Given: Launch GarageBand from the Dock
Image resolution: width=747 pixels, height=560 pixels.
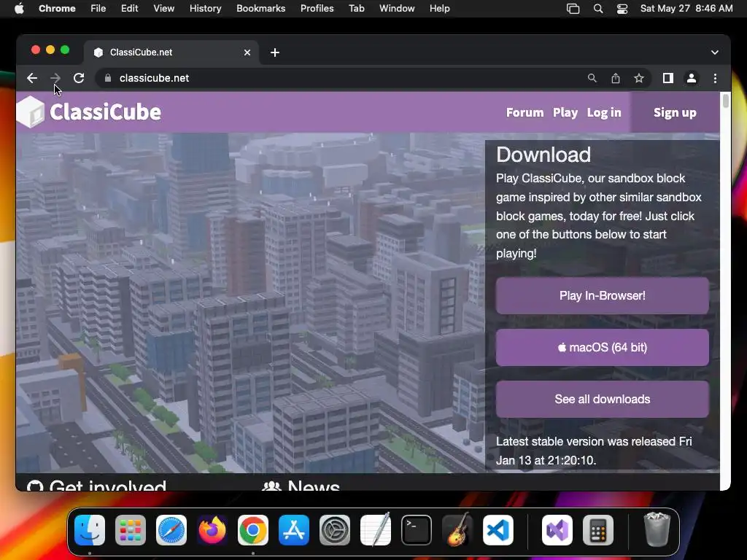Looking at the screenshot, I should [457, 530].
